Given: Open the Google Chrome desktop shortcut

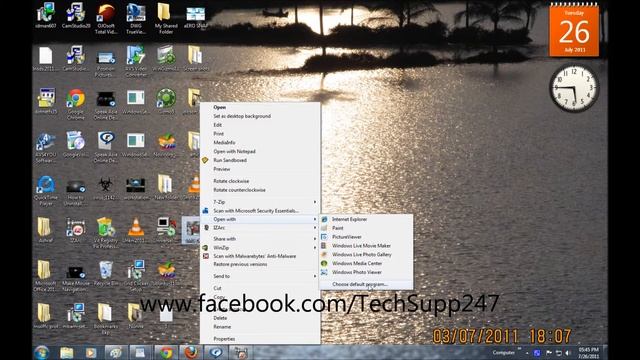Looking at the screenshot, I should pyautogui.click(x=76, y=104).
